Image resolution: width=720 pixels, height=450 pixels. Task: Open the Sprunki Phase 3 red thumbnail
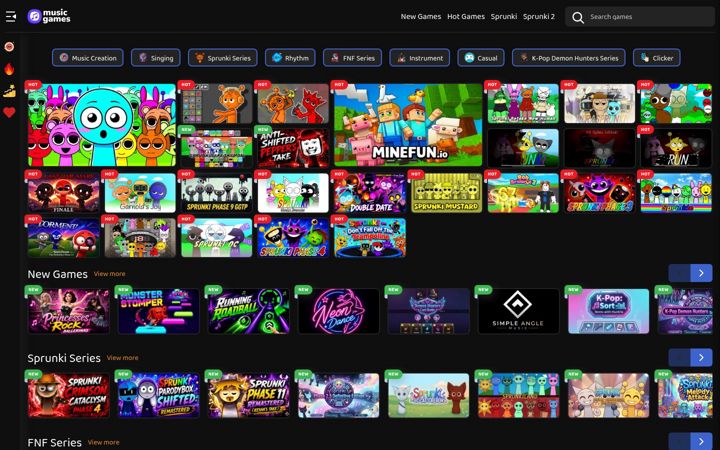[600, 192]
